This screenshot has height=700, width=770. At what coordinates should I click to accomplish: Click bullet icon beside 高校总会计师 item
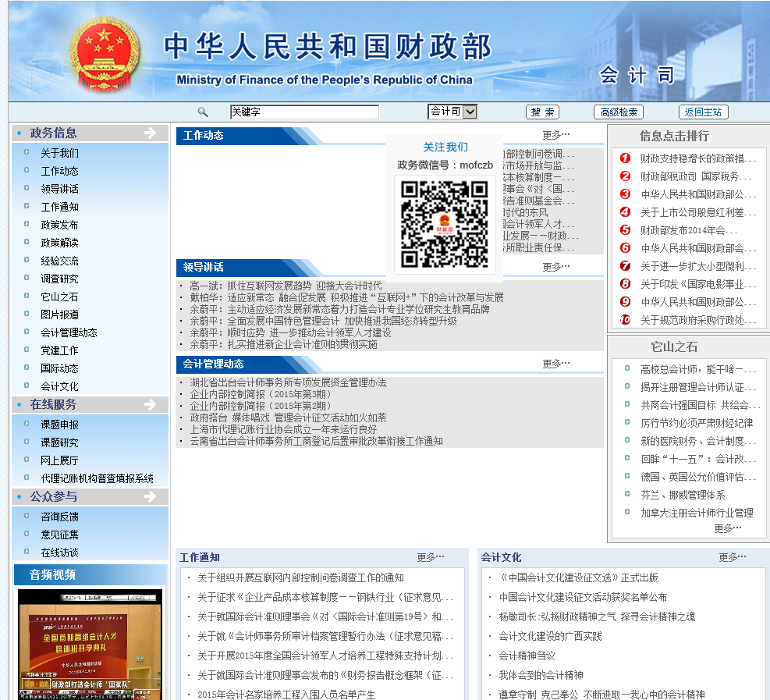pyautogui.click(x=627, y=368)
